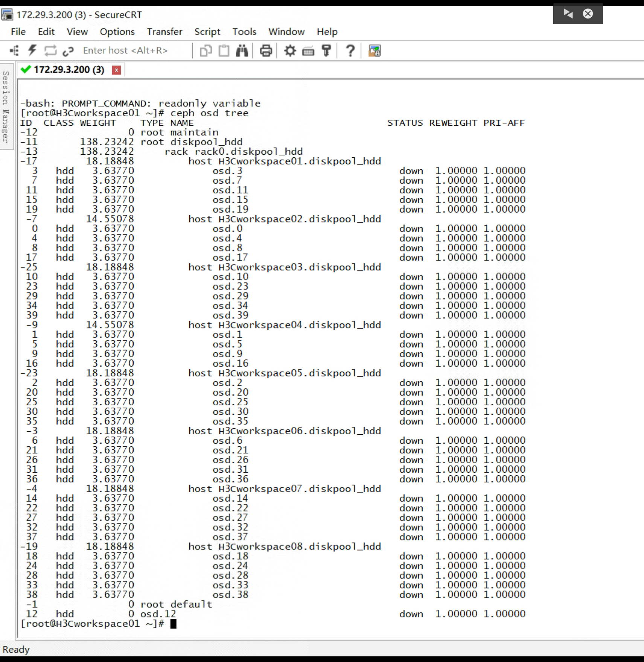Image resolution: width=644 pixels, height=662 pixels.
Task: Open Find with the binoculars icon
Action: tap(242, 50)
